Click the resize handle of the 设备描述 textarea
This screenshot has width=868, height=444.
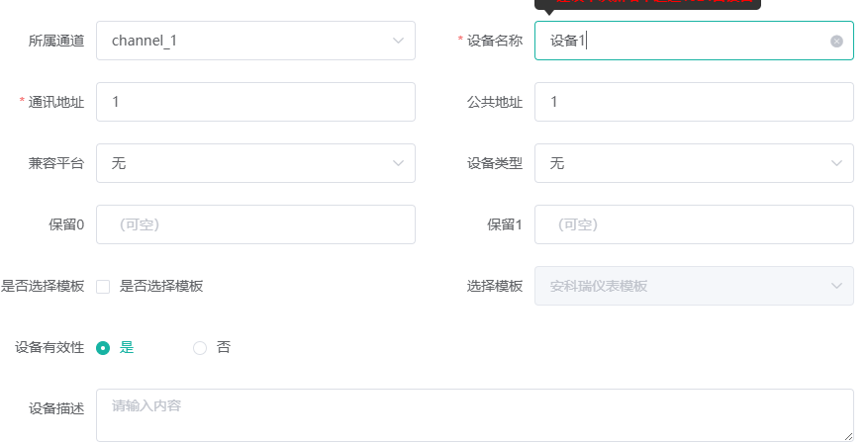(847, 436)
